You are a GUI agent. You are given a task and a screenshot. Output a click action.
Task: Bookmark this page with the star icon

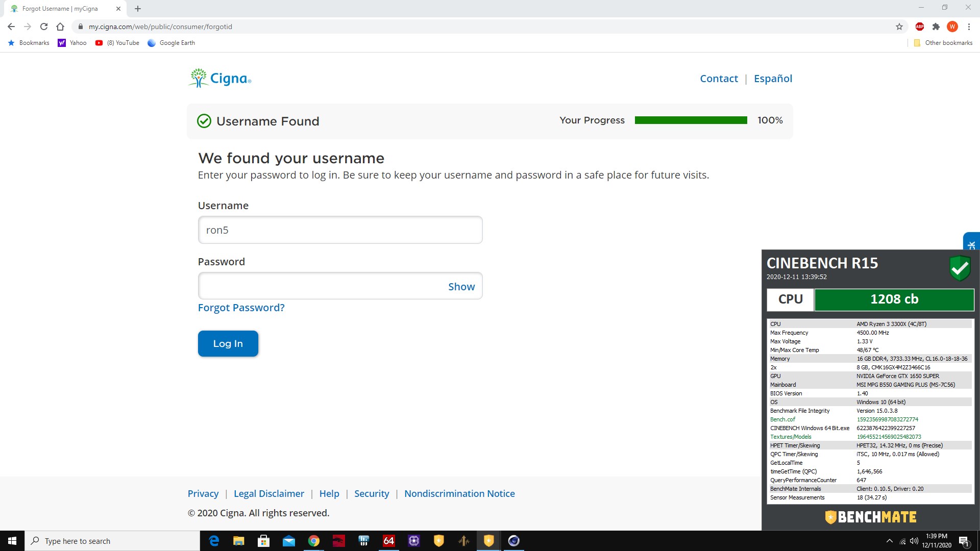tap(899, 27)
